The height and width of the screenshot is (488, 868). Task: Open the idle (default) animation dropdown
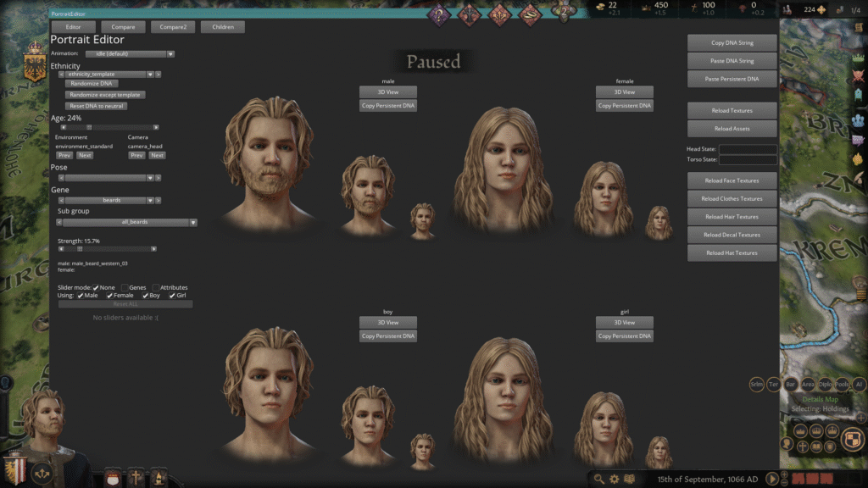click(x=127, y=53)
